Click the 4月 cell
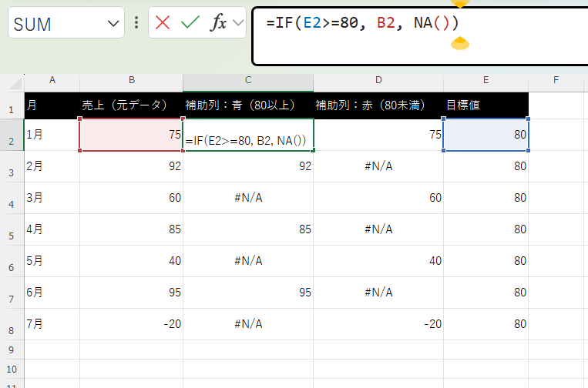This screenshot has width=588, height=388. click(x=52, y=229)
